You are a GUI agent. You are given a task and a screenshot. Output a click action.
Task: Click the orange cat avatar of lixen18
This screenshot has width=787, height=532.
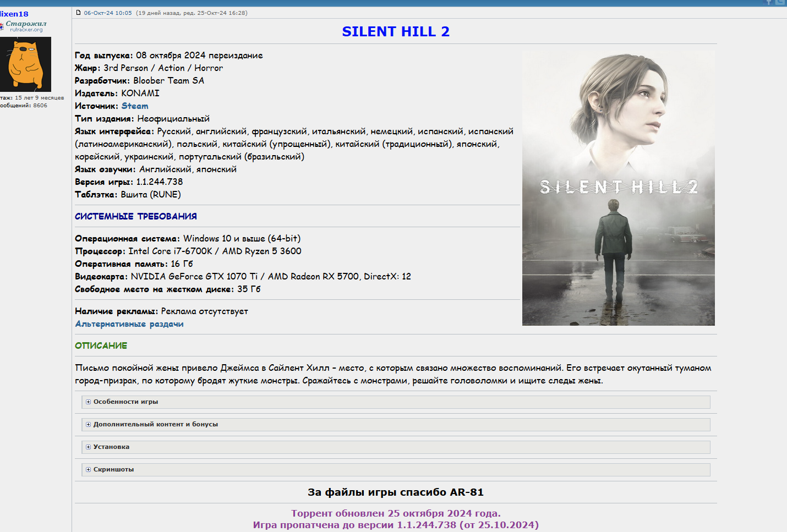tap(25, 64)
